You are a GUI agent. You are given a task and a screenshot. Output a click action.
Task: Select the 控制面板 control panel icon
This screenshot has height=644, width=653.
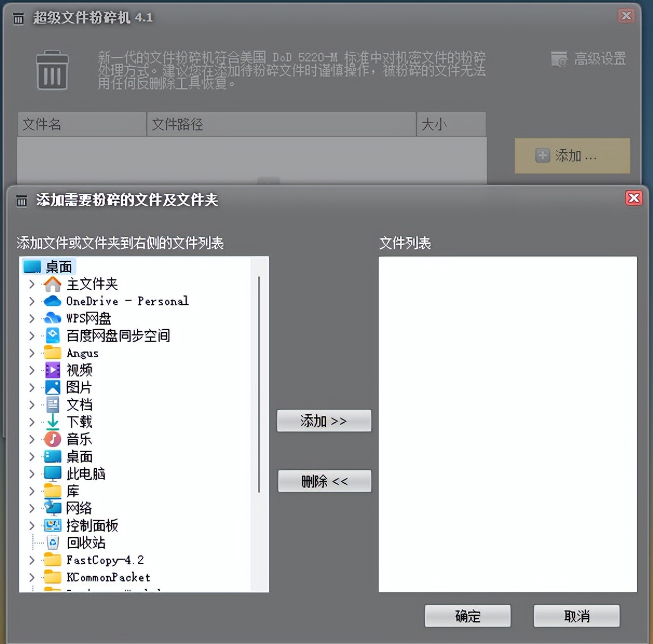point(52,525)
